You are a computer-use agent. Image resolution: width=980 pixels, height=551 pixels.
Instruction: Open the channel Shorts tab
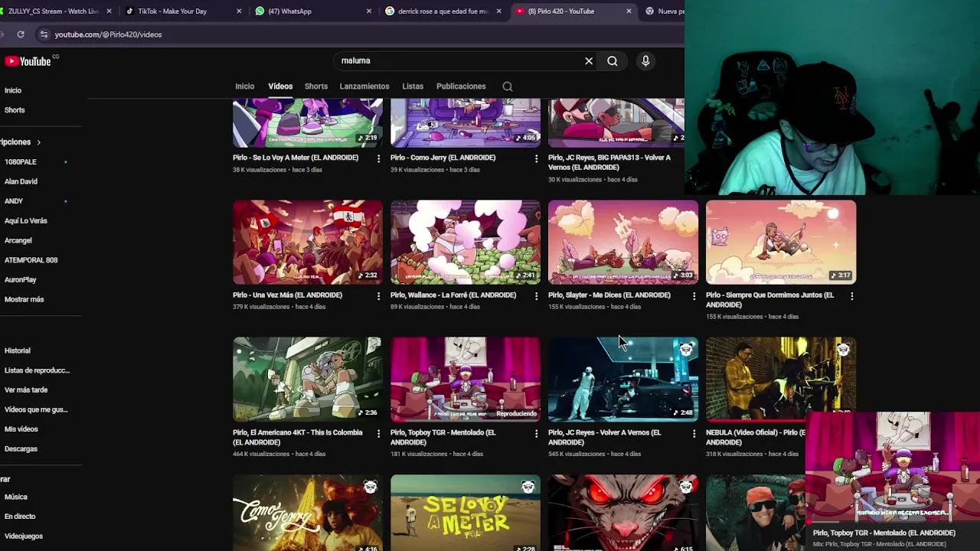(x=315, y=86)
